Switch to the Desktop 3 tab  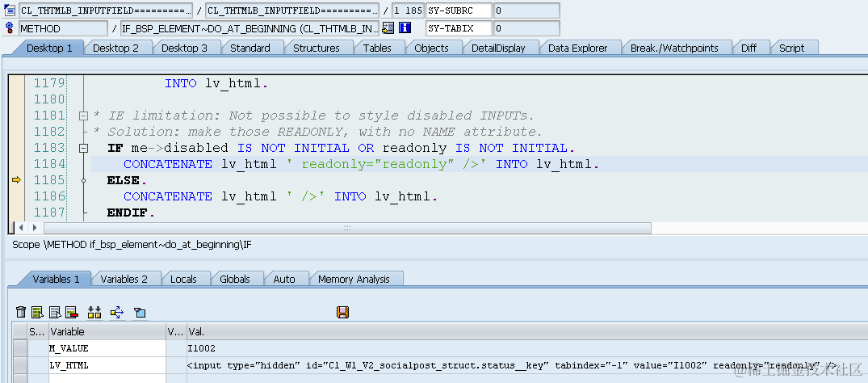coord(184,48)
